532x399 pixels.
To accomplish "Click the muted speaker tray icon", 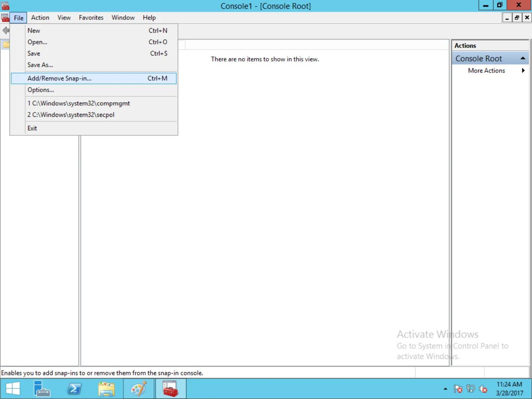I will pyautogui.click(x=483, y=389).
